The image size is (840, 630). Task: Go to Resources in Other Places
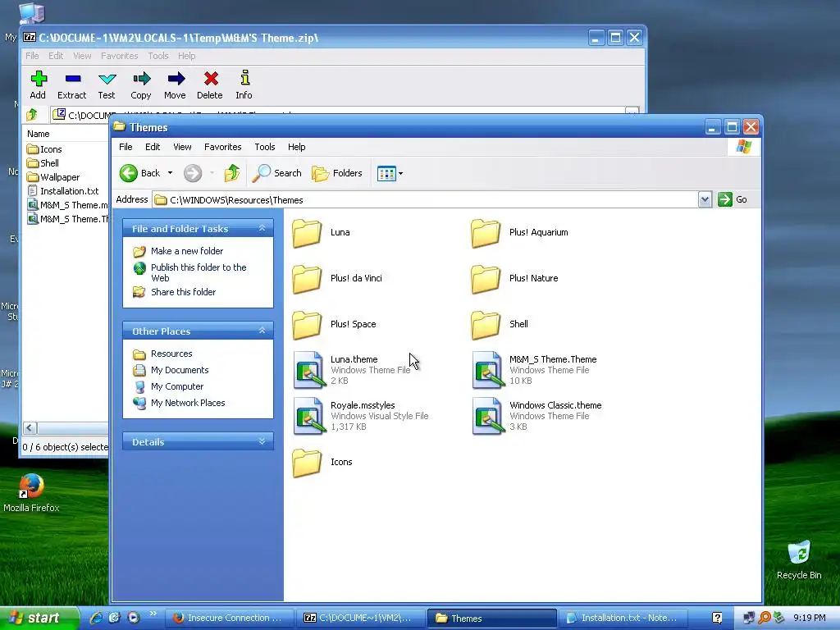coord(171,354)
